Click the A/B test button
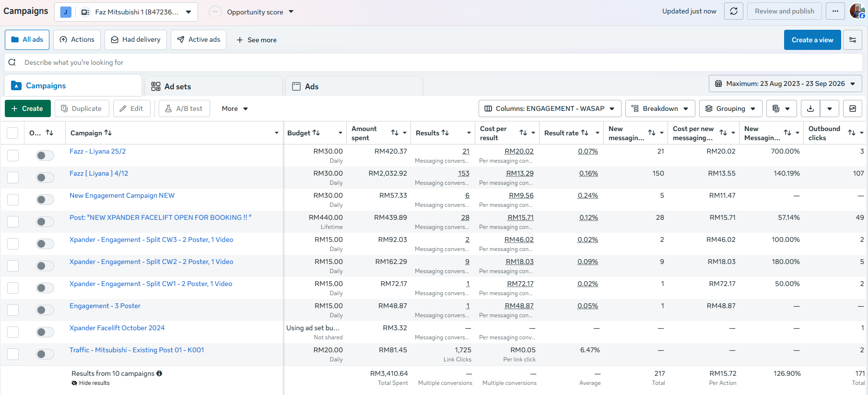The height and width of the screenshot is (395, 868). click(x=184, y=108)
